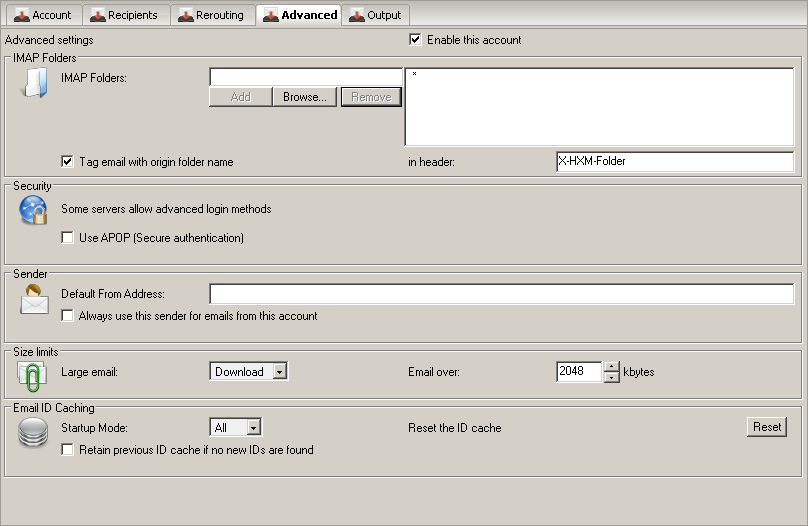808x526 pixels.
Task: Click the Sender envelope person icon
Action: click(34, 298)
